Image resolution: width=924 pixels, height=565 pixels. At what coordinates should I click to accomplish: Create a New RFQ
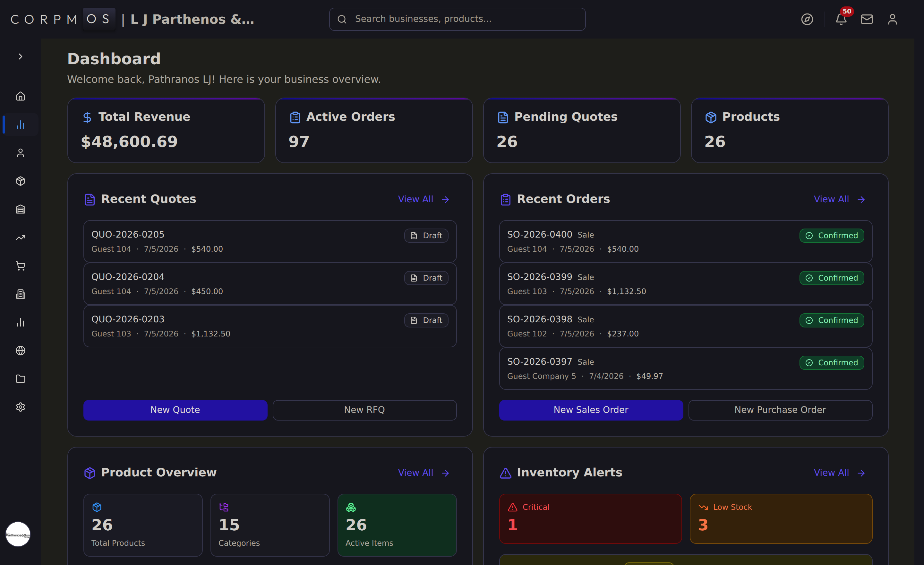coord(364,410)
